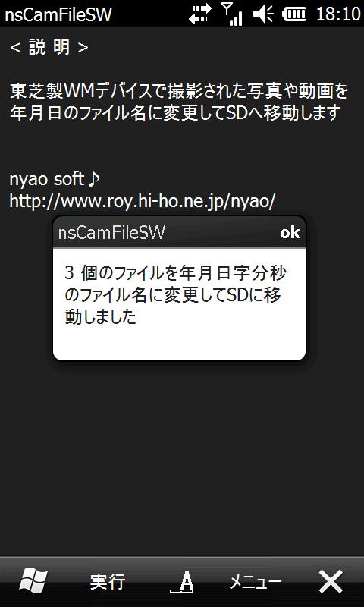Tap the 年月日のファイル名 description line
This screenshot has width=364, height=607.
click(175, 113)
